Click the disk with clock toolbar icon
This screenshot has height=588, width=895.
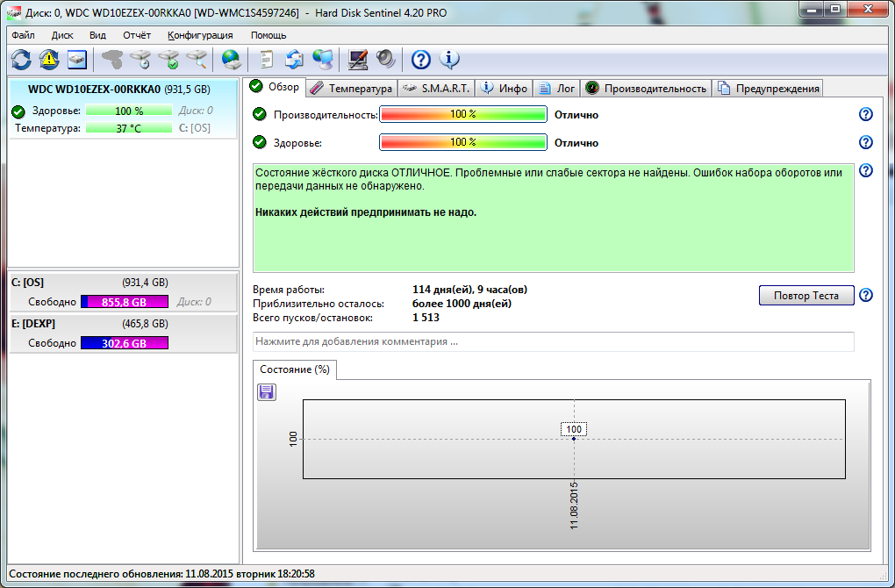click(x=140, y=60)
